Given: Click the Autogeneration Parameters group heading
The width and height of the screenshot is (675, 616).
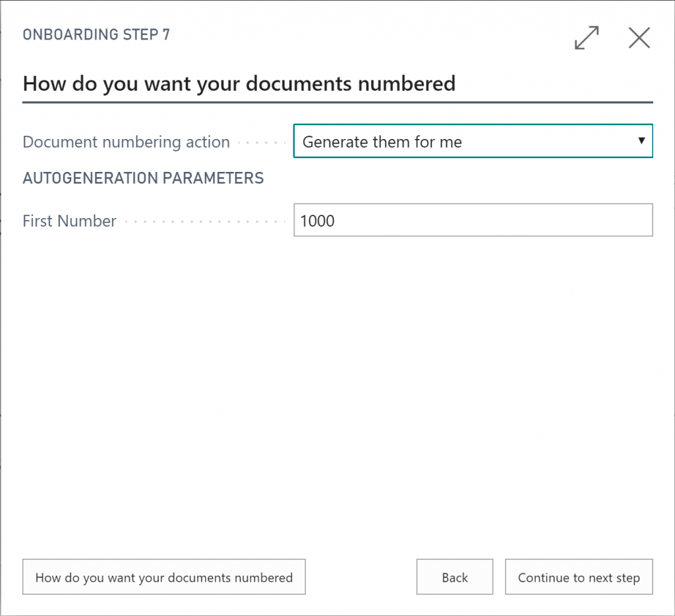Looking at the screenshot, I should [x=143, y=178].
